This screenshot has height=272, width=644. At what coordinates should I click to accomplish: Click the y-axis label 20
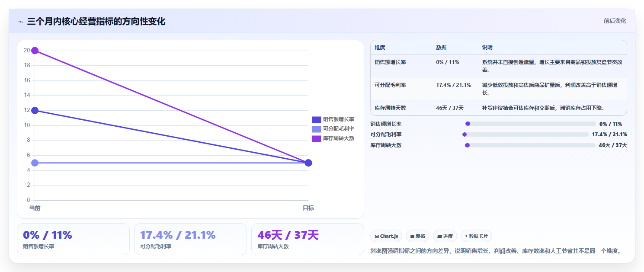(x=27, y=51)
